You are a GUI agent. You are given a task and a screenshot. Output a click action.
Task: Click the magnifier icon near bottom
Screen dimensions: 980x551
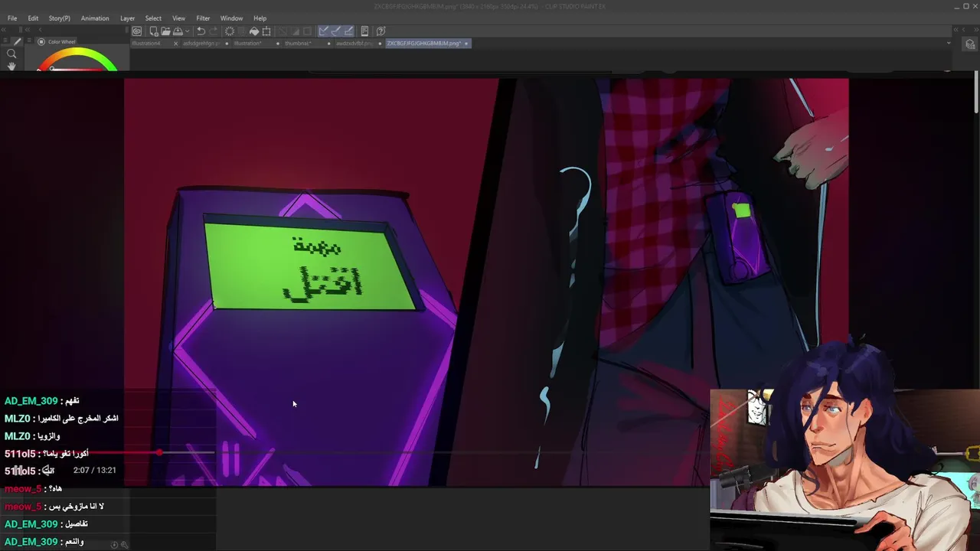(x=124, y=545)
